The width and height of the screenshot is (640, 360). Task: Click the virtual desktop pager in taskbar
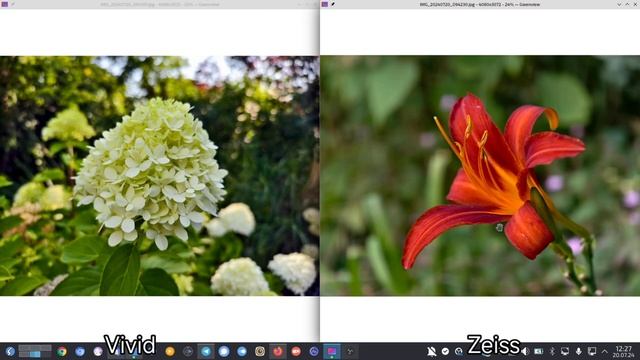[35, 351]
